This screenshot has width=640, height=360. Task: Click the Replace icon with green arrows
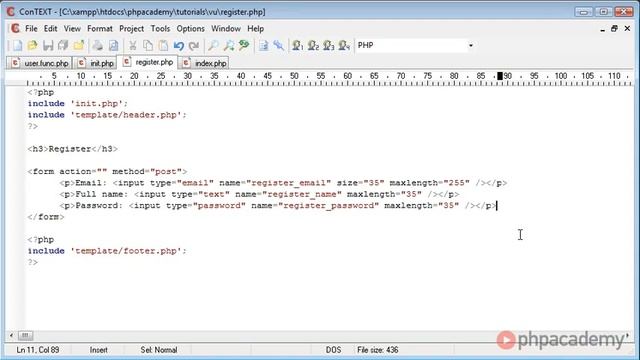244,45
